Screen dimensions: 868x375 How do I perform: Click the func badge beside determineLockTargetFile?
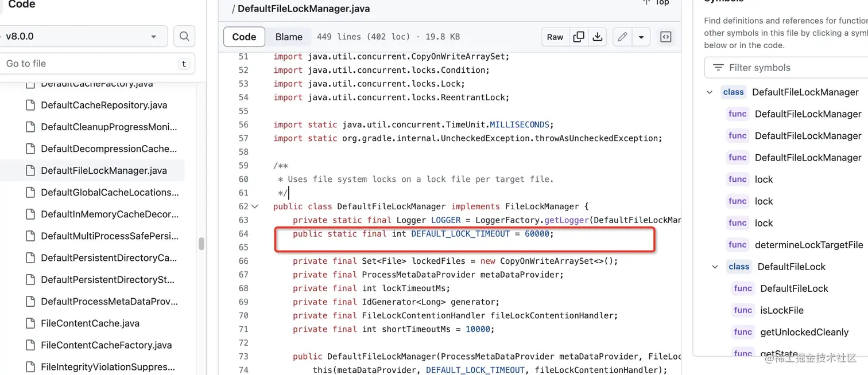(x=738, y=245)
